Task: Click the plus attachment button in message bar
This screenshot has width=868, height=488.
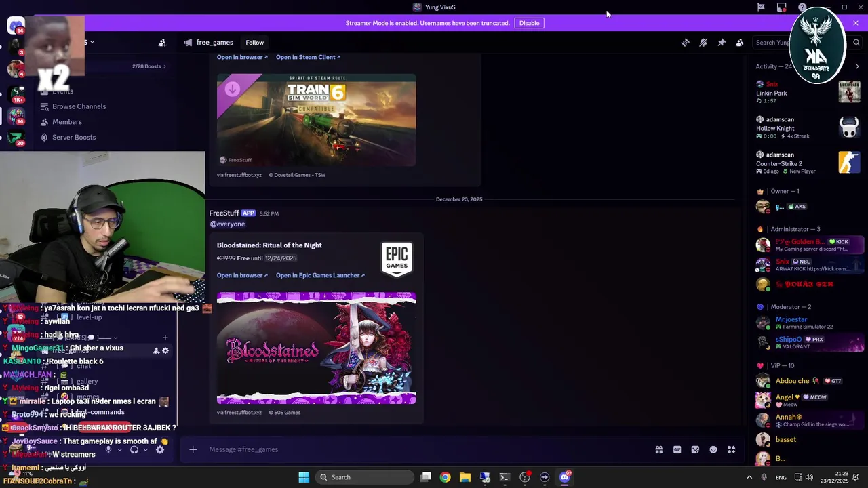Action: (x=193, y=449)
